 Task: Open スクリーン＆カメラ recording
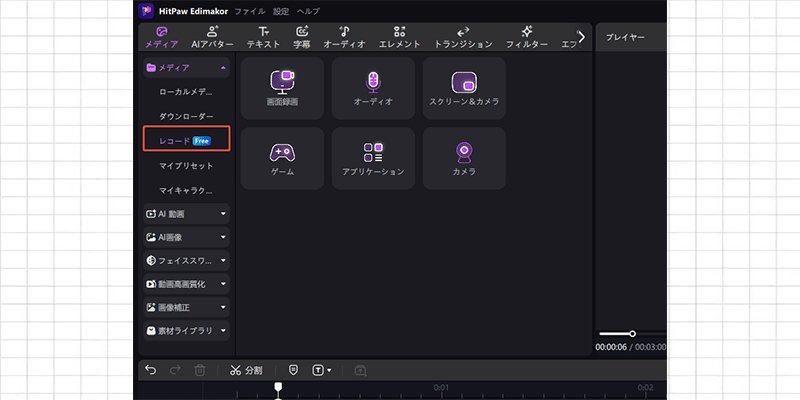[464, 88]
